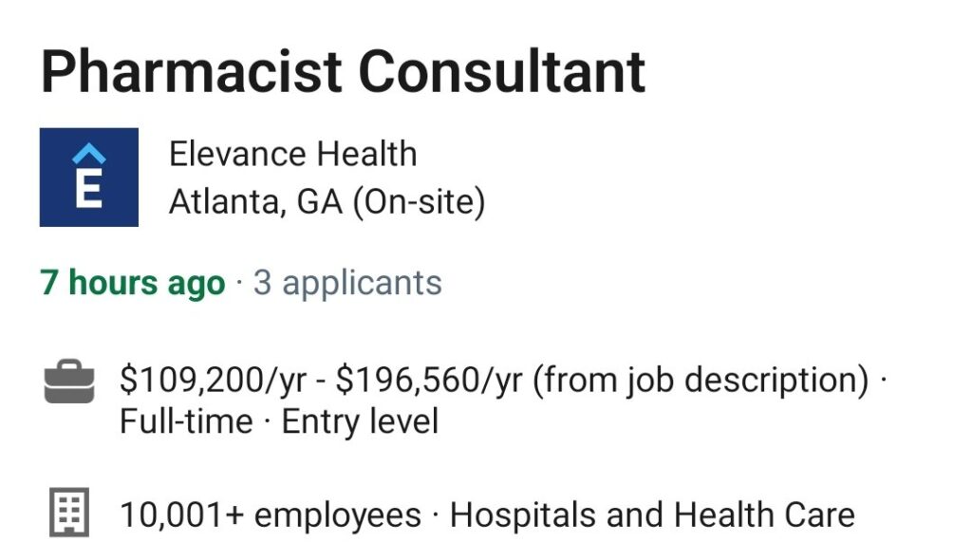Viewport: 972px width, 560px height.
Task: Select the Full-time employment type label
Action: tap(186, 421)
